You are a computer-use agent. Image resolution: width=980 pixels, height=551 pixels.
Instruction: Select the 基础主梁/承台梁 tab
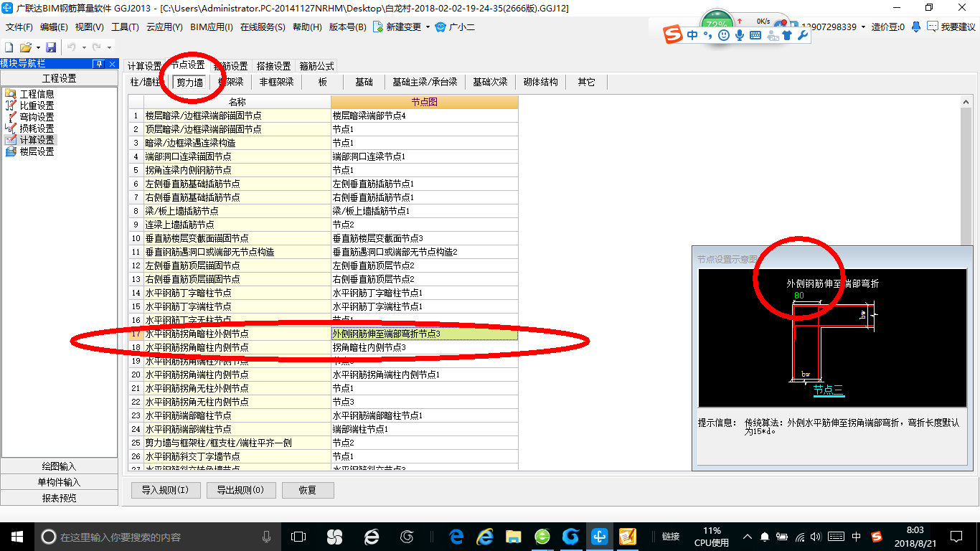click(x=425, y=82)
